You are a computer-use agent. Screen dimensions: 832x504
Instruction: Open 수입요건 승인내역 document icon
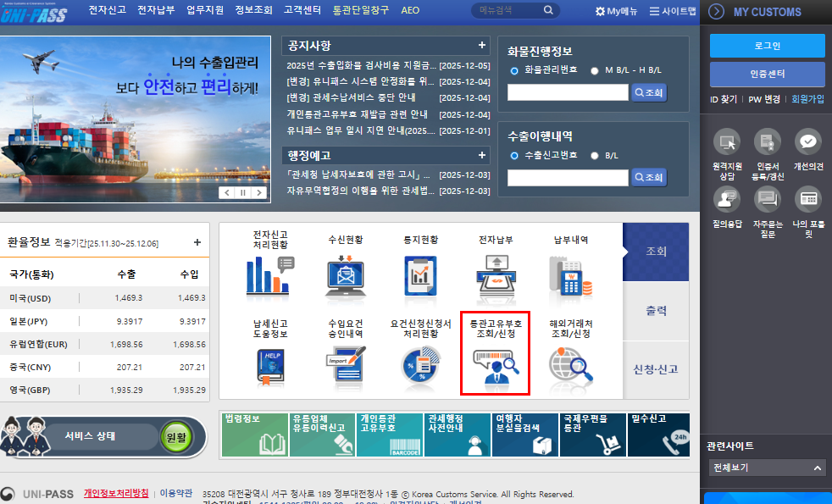(x=346, y=363)
